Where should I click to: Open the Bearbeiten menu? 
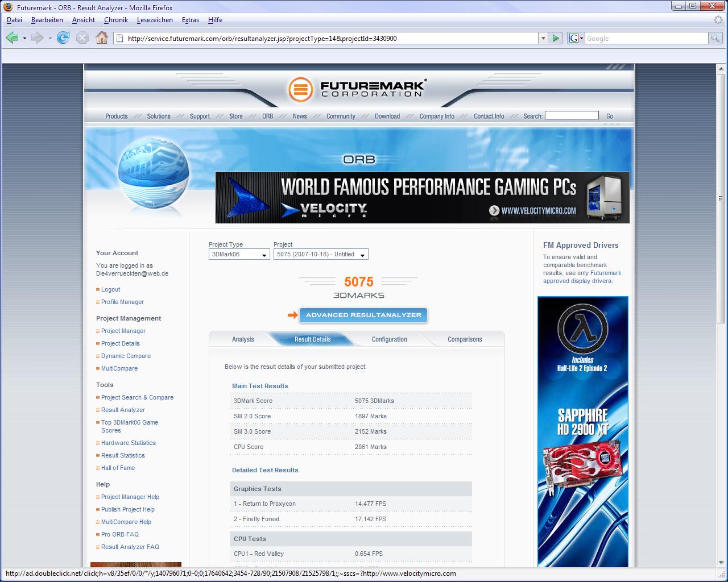(x=47, y=20)
